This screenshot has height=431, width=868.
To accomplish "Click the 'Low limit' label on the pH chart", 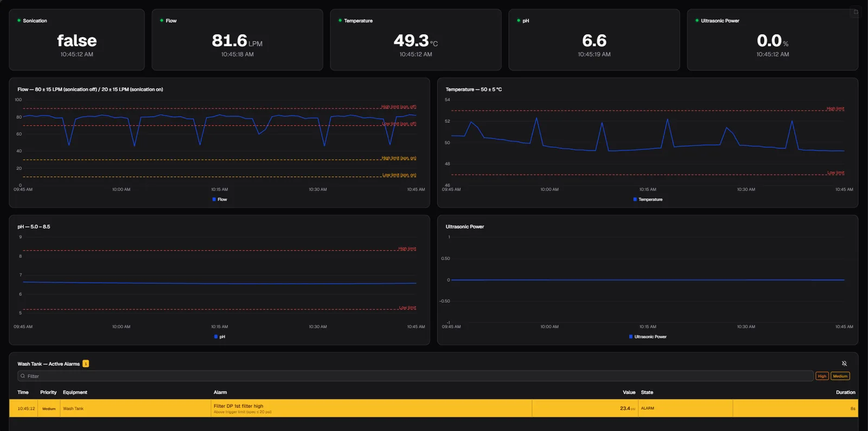I will point(407,308).
